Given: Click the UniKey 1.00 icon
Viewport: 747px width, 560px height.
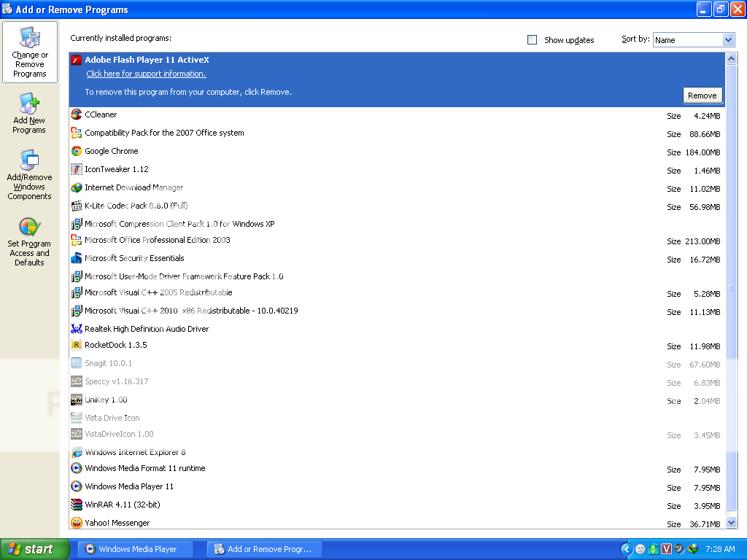Looking at the screenshot, I should pyautogui.click(x=76, y=400).
